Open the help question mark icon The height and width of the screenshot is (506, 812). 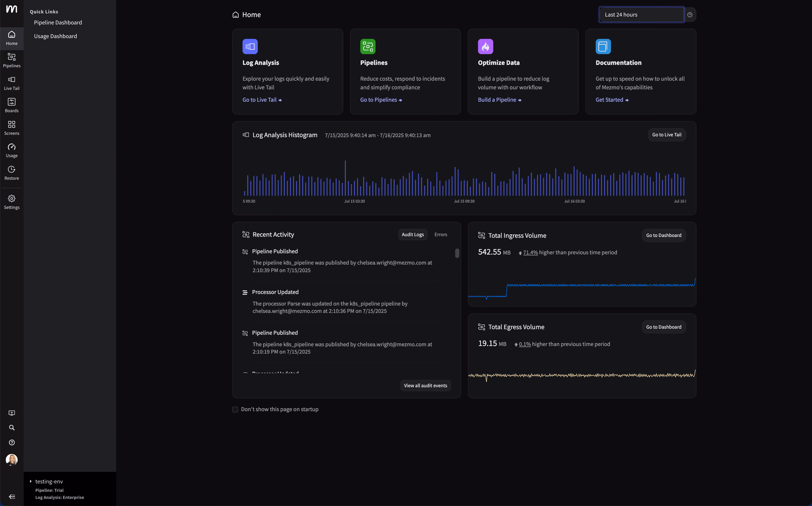pos(12,442)
